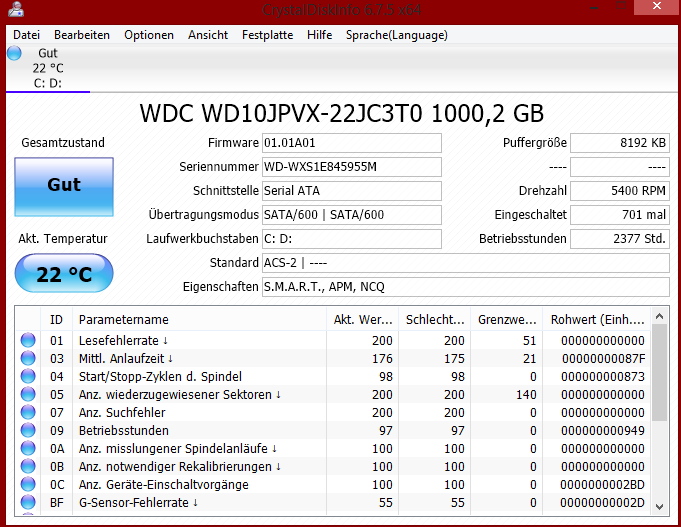The width and height of the screenshot is (681, 527).
Task: Select the Mittl. Anlaufzeit parameter name
Action: click(126, 358)
